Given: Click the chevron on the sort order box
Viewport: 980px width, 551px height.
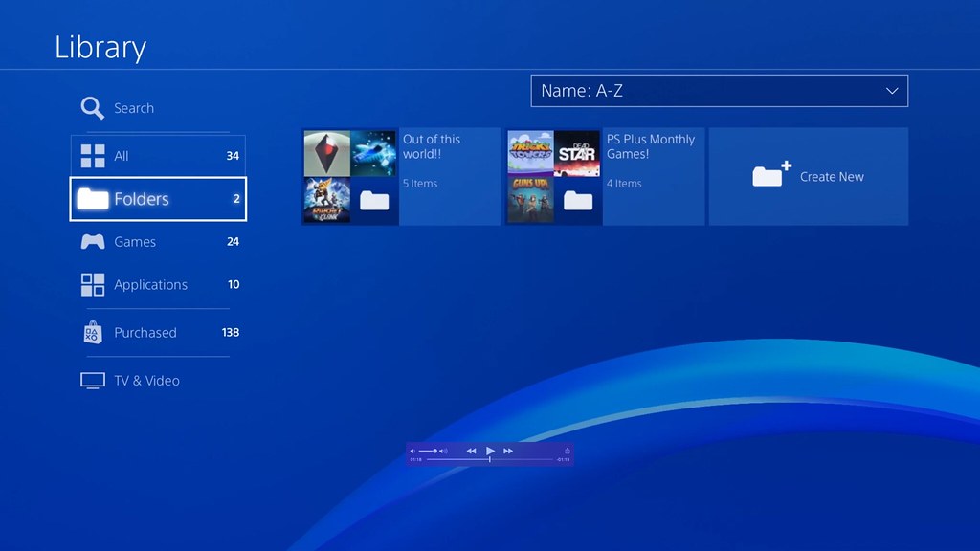Looking at the screenshot, I should 890,90.
